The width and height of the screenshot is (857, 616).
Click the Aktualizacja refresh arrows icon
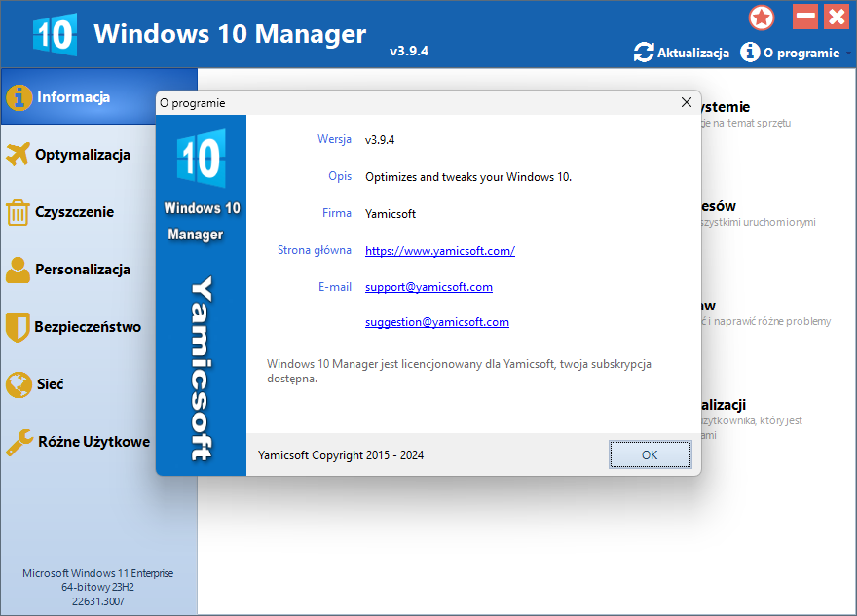pos(644,53)
